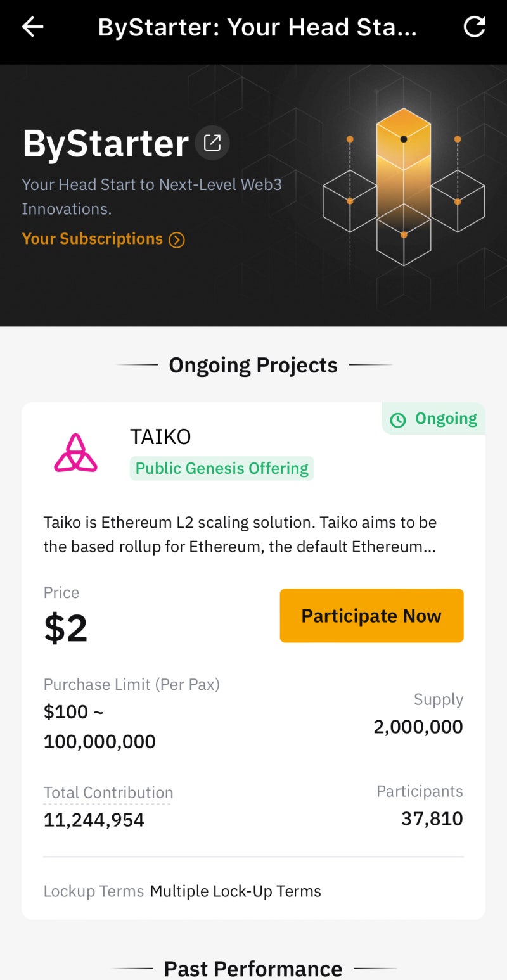
Task: Tap the ByStarter page title in header
Action: coord(257,27)
